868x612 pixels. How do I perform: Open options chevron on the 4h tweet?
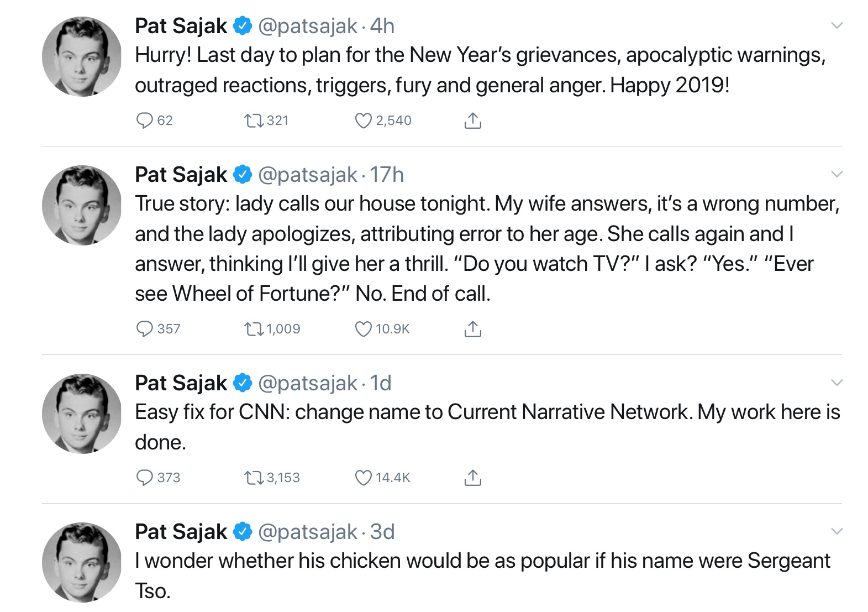pos(837,25)
